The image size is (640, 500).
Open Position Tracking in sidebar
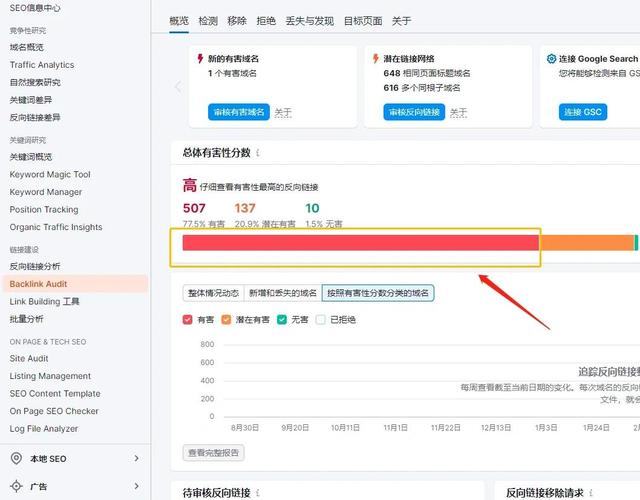[44, 209]
